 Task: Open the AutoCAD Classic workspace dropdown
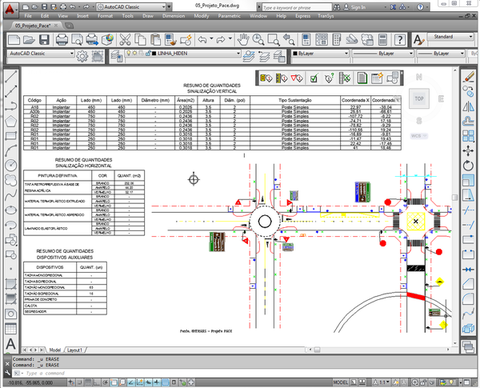click(x=41, y=53)
